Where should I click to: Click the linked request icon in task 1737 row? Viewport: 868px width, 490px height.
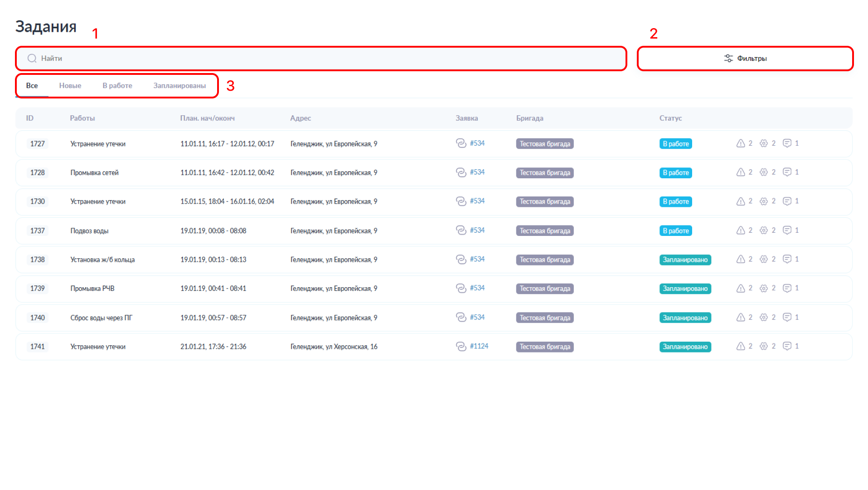[x=461, y=230]
